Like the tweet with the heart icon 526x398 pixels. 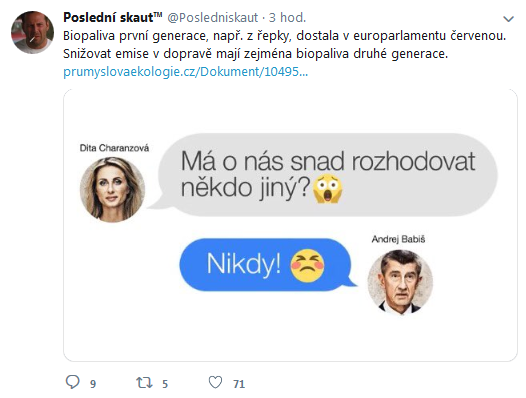[x=215, y=382]
